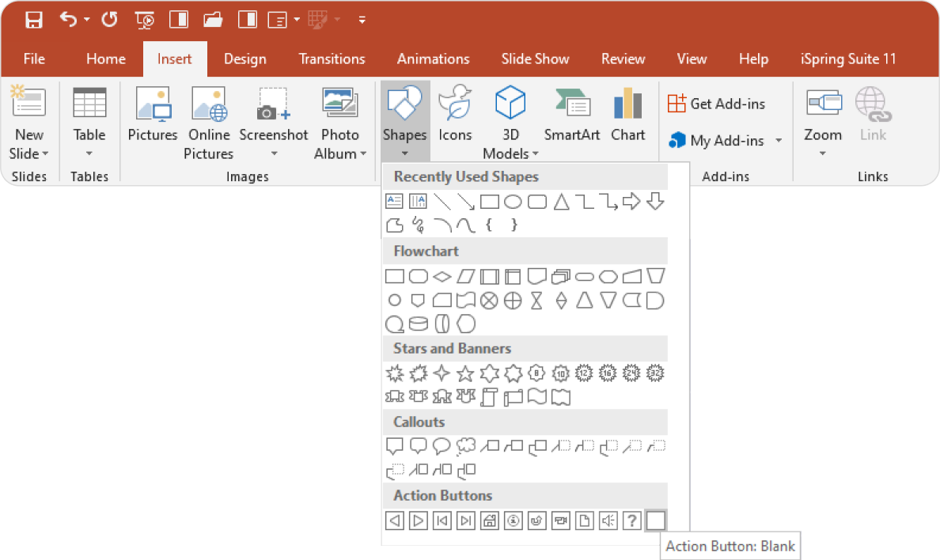940x560 pixels.
Task: Choose the Flowchart: Decision diamond shape
Action: coord(442,276)
